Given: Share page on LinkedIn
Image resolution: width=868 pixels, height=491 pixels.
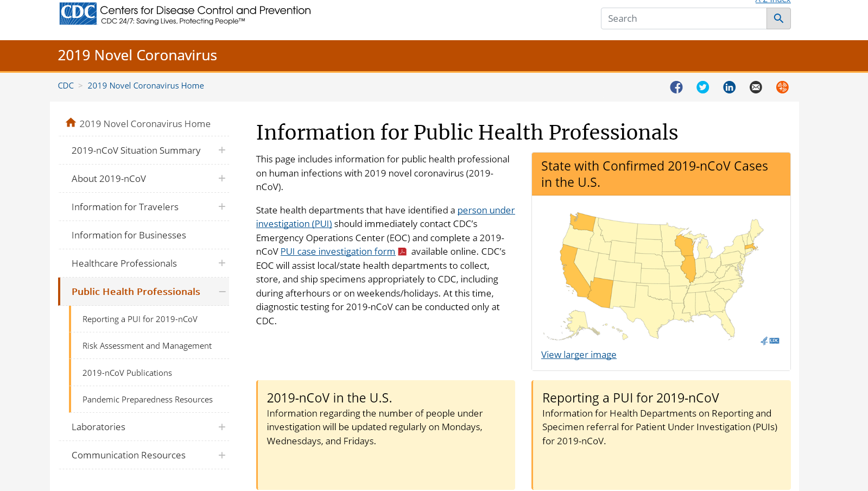Looking at the screenshot, I should [x=729, y=87].
